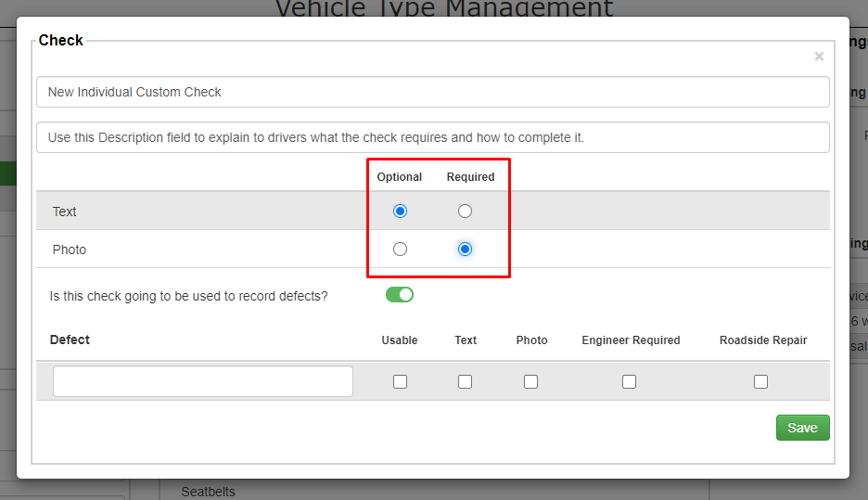Enable the Roadside Repair checkbox
Screen dimensions: 868x500
[x=760, y=381]
